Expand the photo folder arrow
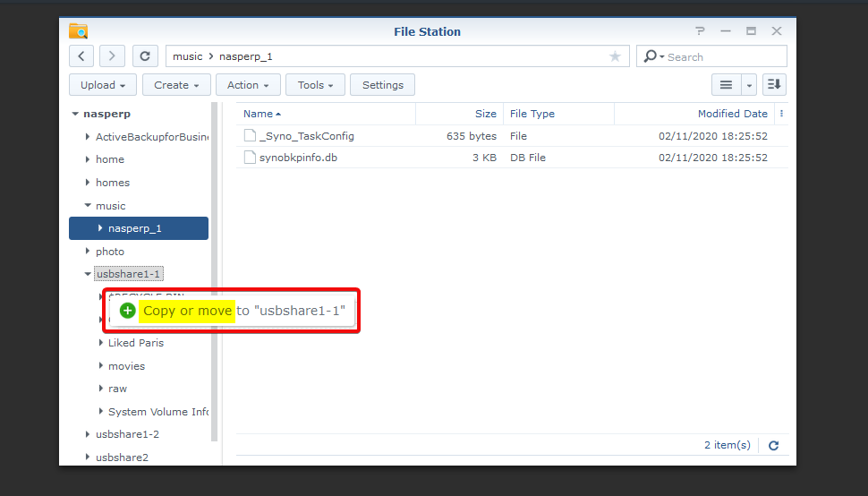868x496 pixels. [x=88, y=251]
